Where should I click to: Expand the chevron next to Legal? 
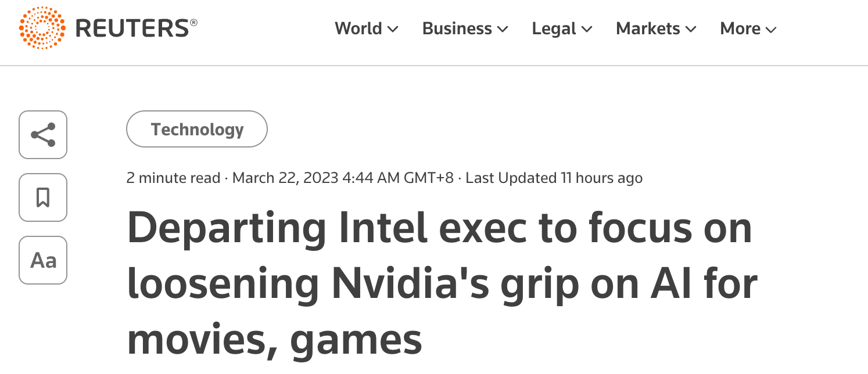point(586,30)
